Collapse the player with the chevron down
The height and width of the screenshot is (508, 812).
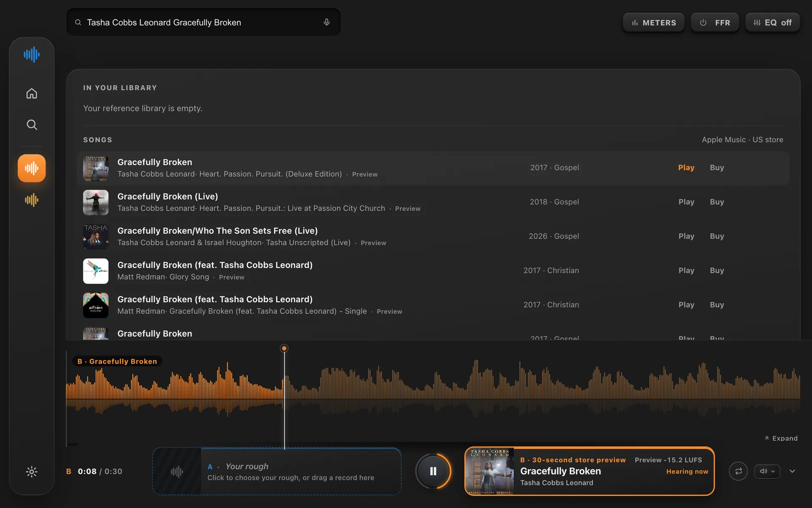tap(792, 471)
